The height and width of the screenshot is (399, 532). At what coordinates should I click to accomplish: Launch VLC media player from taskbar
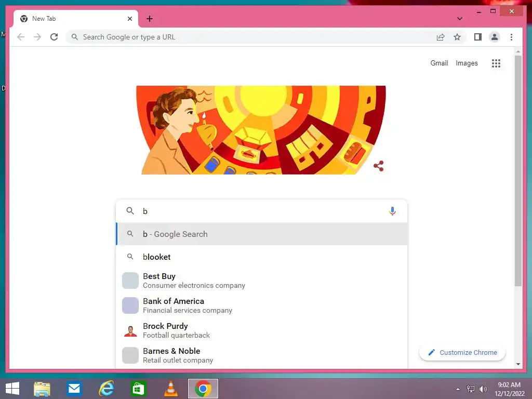coord(170,389)
